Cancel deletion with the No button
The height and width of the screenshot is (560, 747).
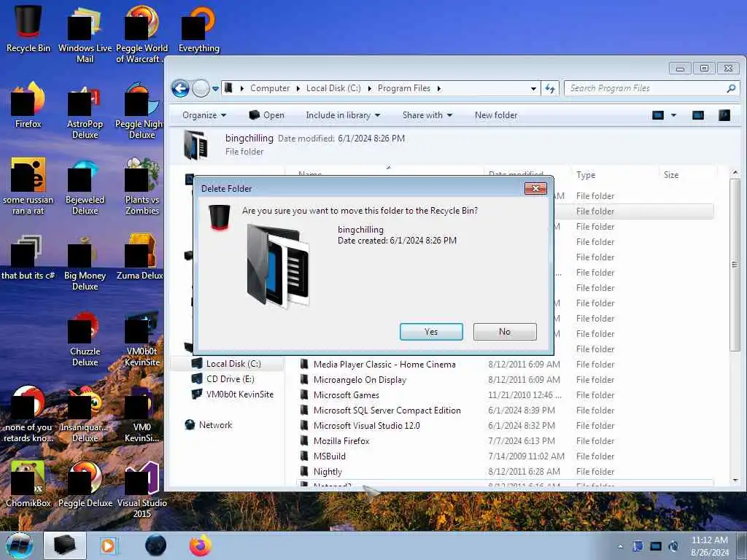pyautogui.click(x=505, y=332)
